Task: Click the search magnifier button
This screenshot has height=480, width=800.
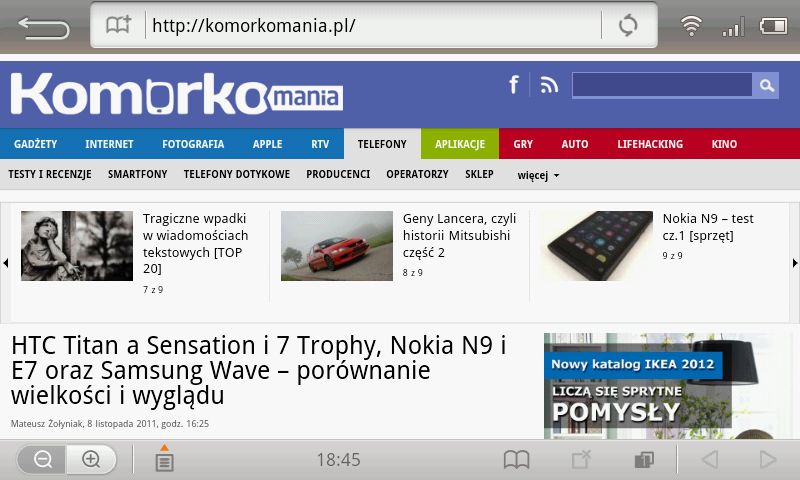Action: tap(765, 85)
